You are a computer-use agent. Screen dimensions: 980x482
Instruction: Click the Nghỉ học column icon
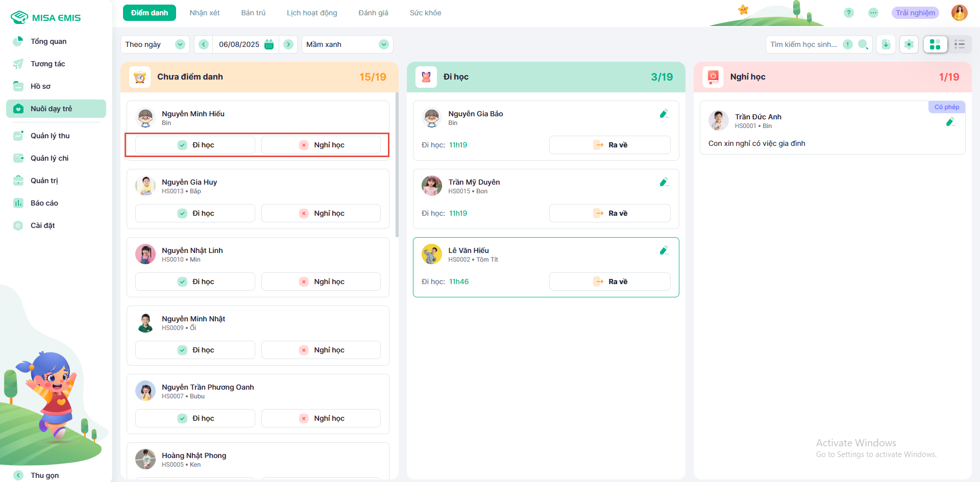click(713, 77)
